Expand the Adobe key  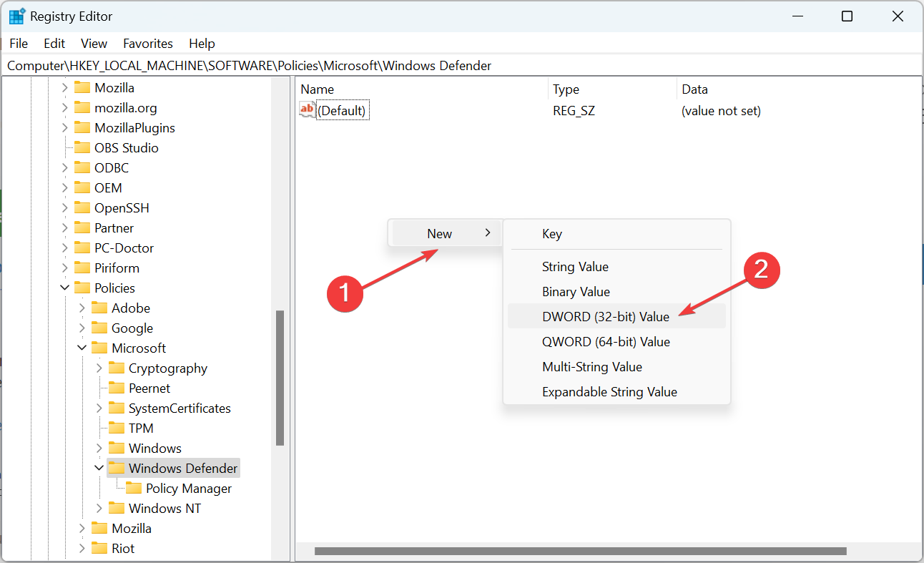pyautogui.click(x=82, y=308)
